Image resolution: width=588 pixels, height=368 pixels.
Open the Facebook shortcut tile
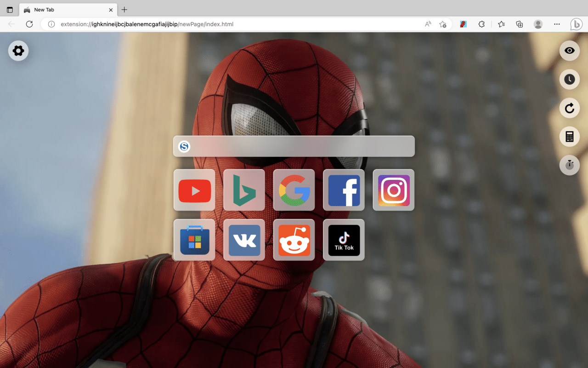[344, 190]
